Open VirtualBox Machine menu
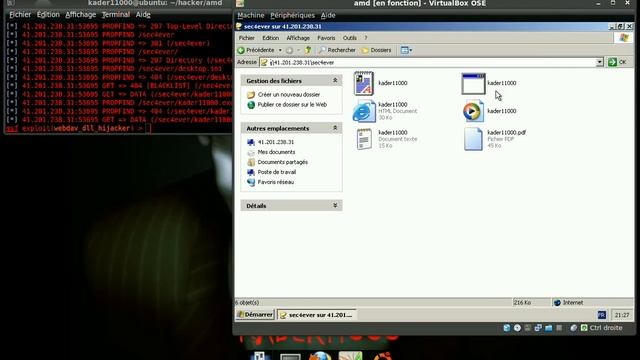The height and width of the screenshot is (360, 640). coord(251,15)
